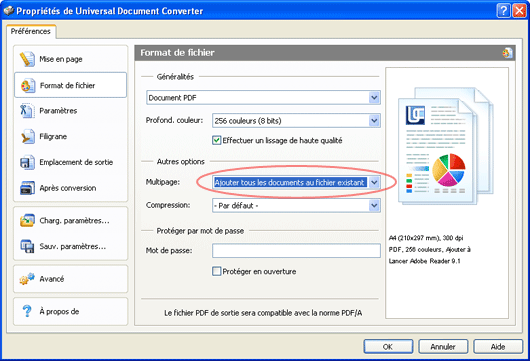
Task: Open the Filigrane section
Action: point(70,136)
